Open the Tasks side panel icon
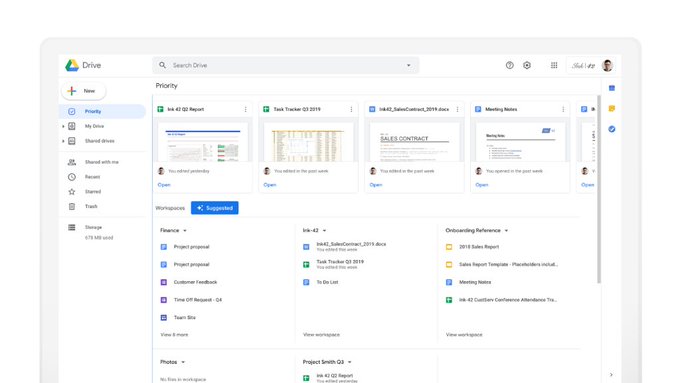This screenshot has height=383, width=680. 611,129
